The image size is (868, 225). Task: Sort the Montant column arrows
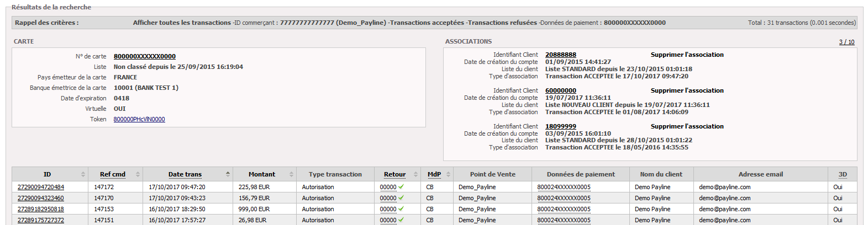(x=291, y=174)
